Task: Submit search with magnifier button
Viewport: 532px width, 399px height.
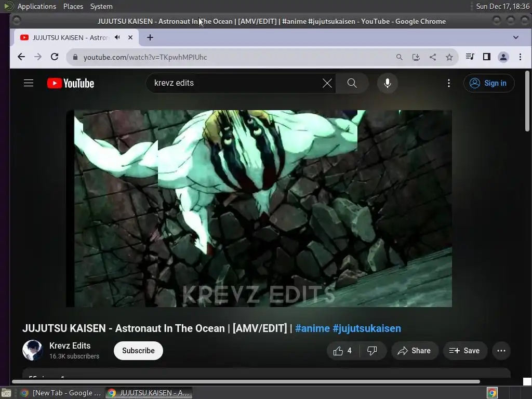Action: (352, 83)
